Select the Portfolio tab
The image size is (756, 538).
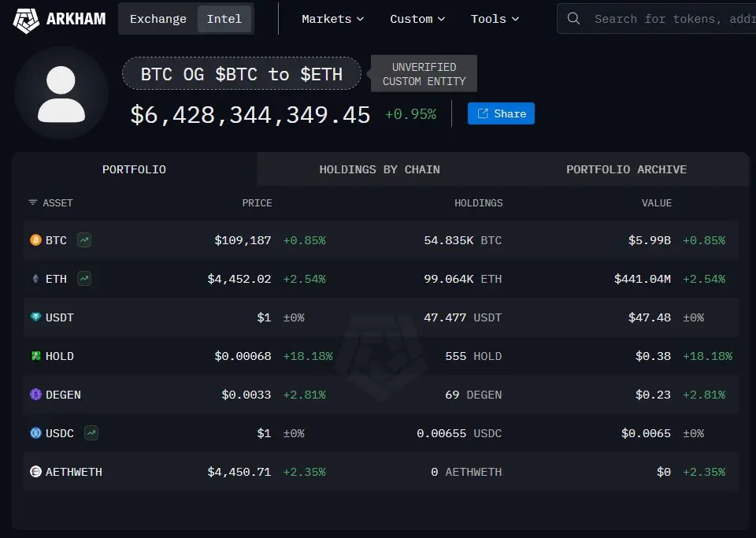click(x=134, y=169)
